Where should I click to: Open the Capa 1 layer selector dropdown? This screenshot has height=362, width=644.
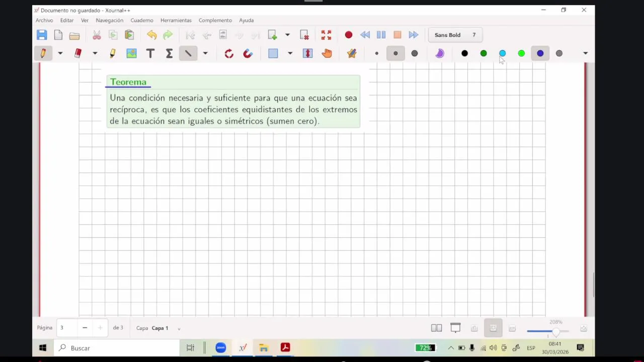179,328
